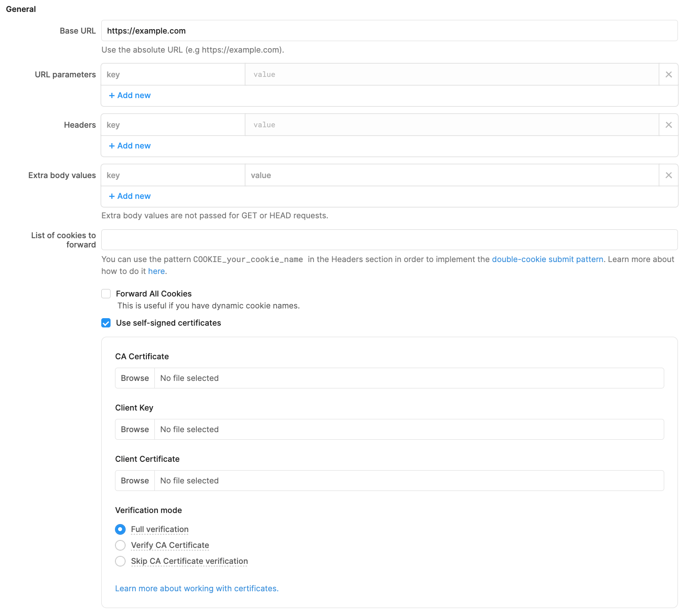Focus the Headers value field
Screen dimensions: 689x616
point(452,125)
